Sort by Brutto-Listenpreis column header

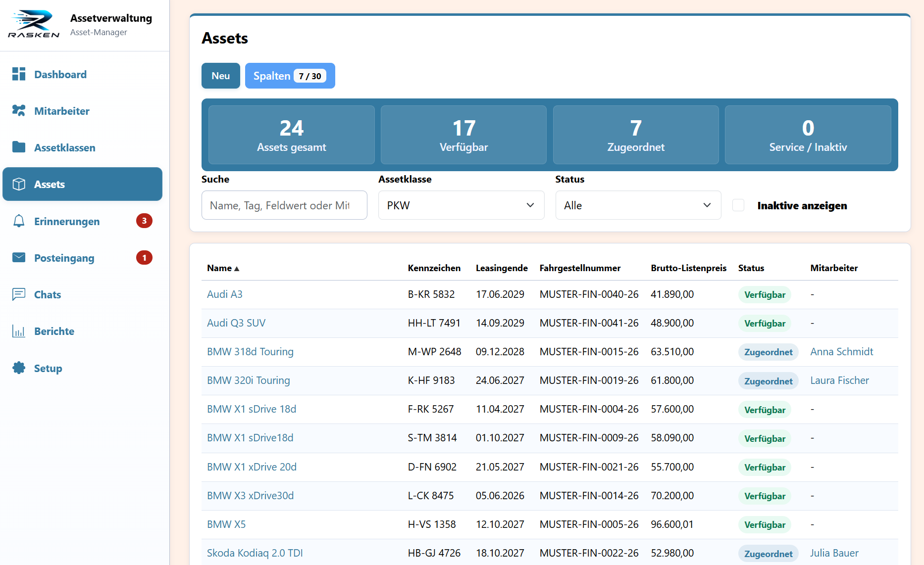pyautogui.click(x=688, y=268)
